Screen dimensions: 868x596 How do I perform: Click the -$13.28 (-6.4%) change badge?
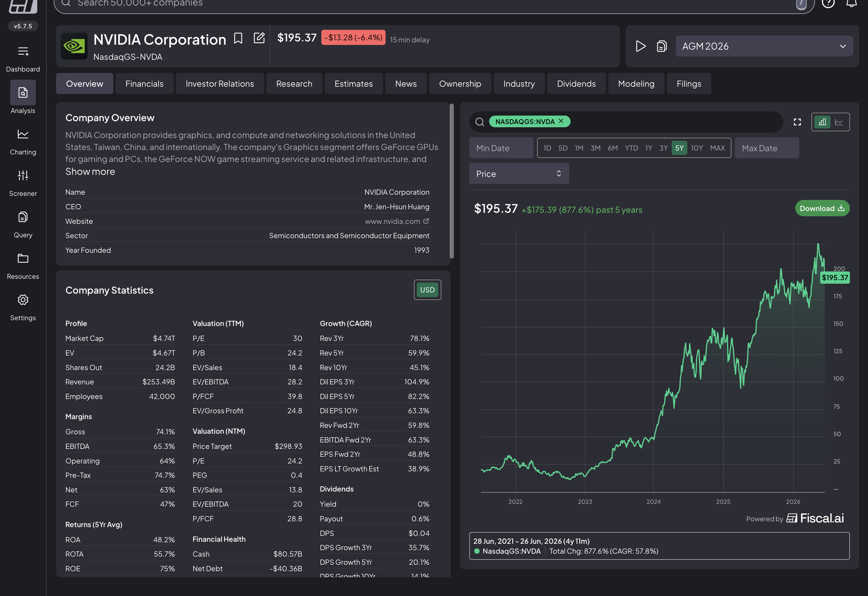tap(353, 37)
